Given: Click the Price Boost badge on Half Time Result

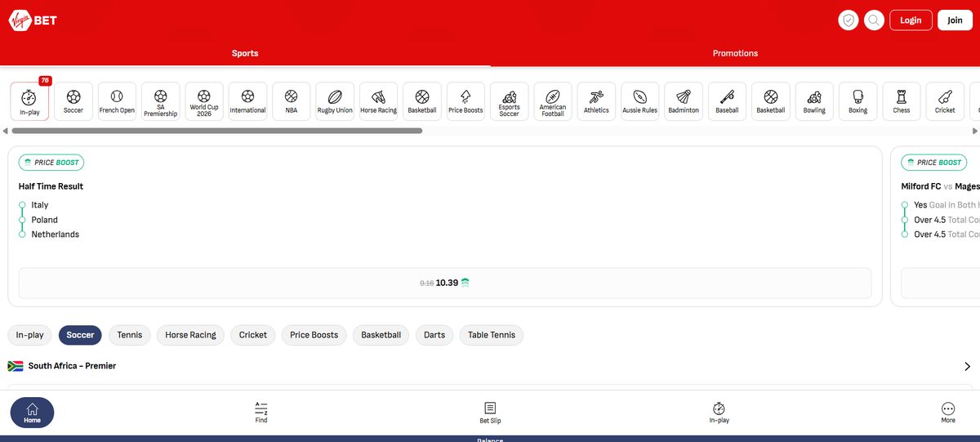Looking at the screenshot, I should click(51, 163).
